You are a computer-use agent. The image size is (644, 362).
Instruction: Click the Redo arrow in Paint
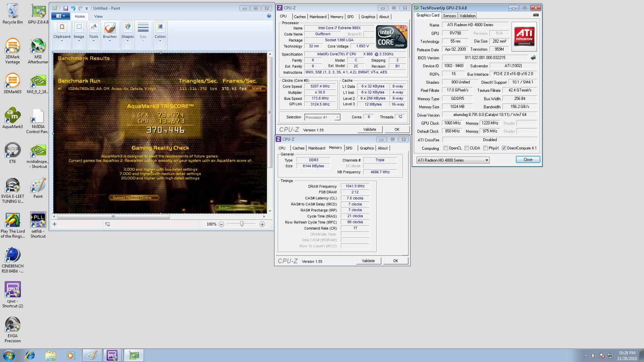(80, 8)
